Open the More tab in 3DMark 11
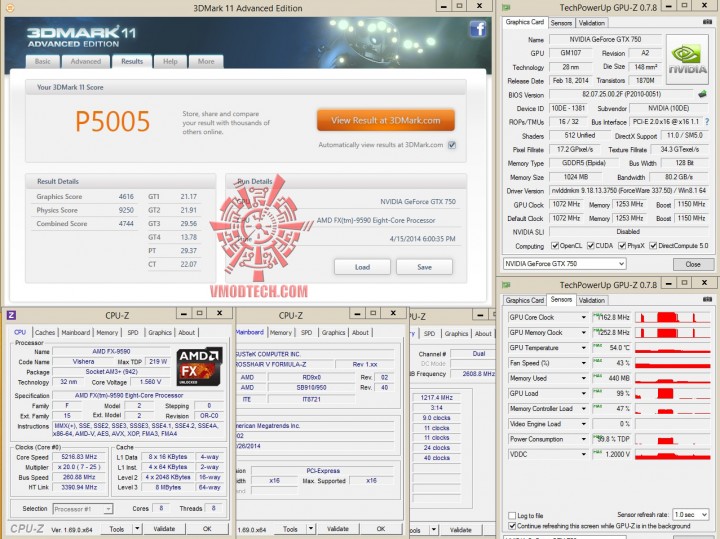 click(x=206, y=62)
